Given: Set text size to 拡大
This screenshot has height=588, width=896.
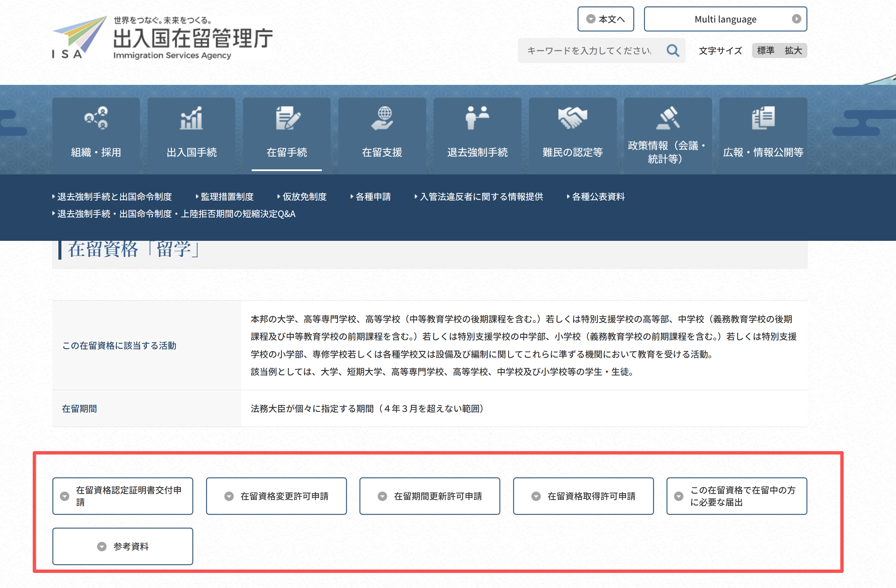Looking at the screenshot, I should (793, 50).
